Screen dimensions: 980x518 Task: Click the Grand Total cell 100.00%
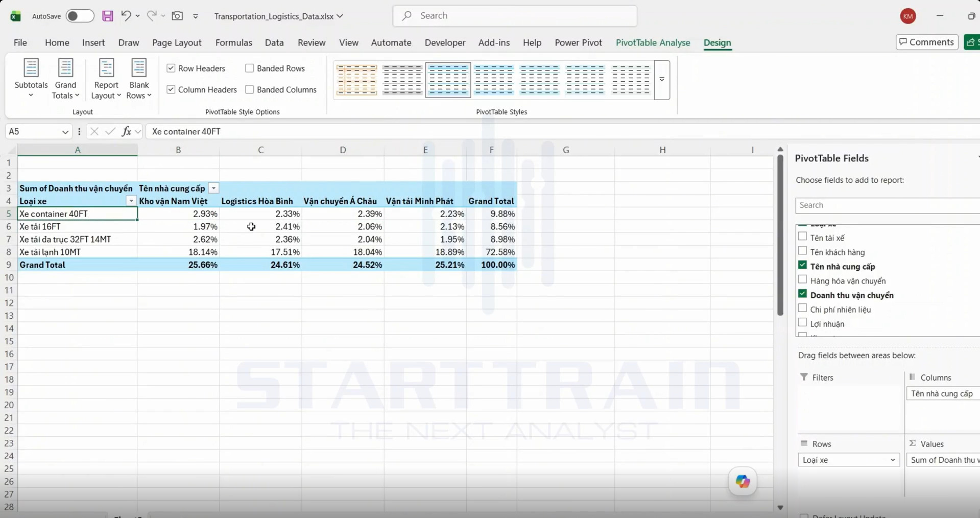click(x=491, y=265)
